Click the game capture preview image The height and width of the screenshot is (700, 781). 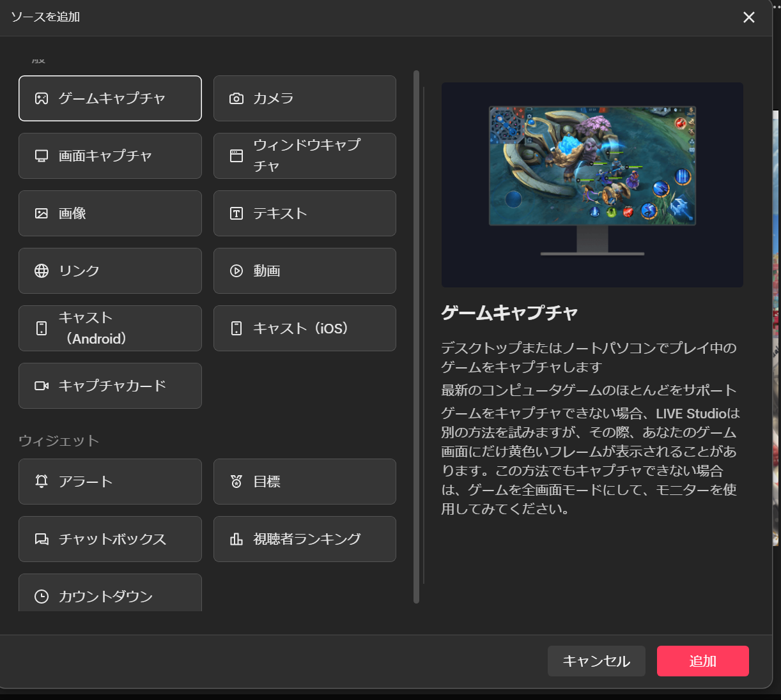click(592, 185)
